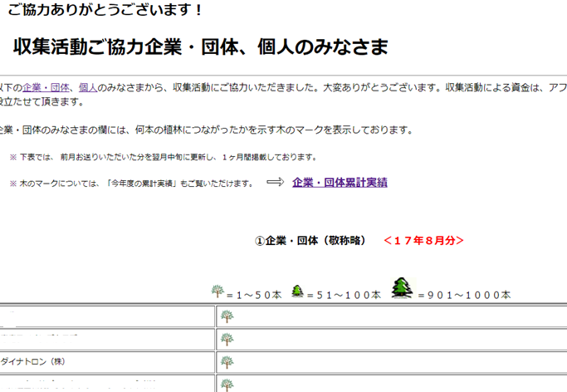Open the 個人 link in intro paragraph
567x392 pixels.
click(x=88, y=87)
